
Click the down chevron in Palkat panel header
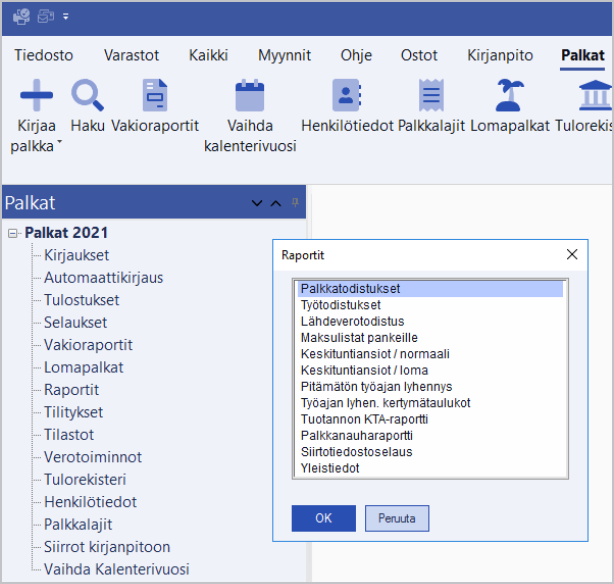point(257,204)
